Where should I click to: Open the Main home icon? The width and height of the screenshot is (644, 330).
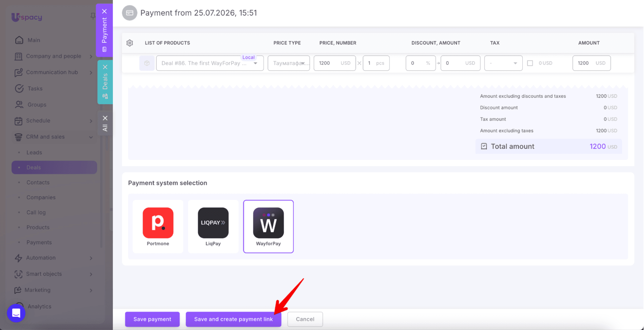tap(19, 40)
